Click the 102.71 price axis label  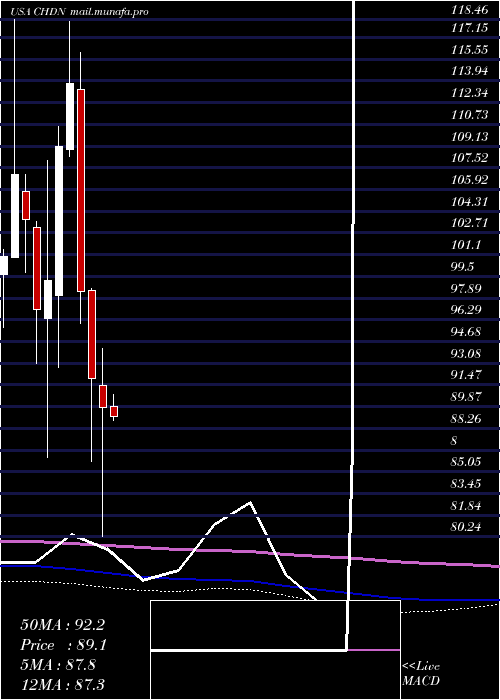470,223
